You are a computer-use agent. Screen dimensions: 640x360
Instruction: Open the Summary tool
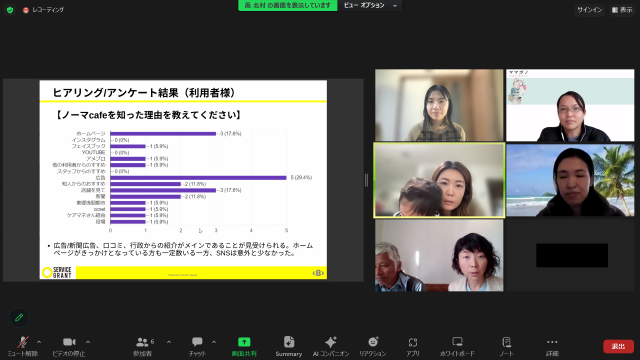pyautogui.click(x=289, y=346)
